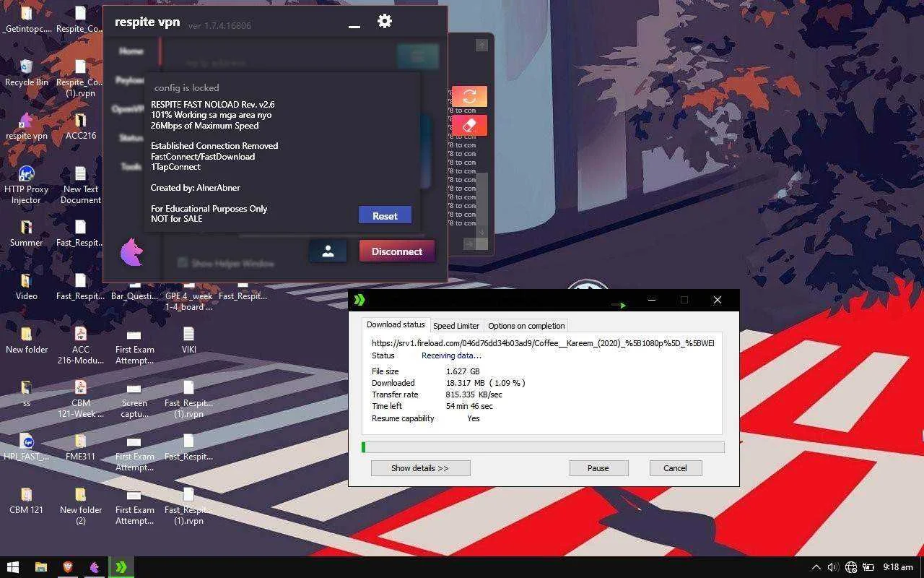Select the Video folder on the desktop
This screenshot has width=924, height=578.
27,287
